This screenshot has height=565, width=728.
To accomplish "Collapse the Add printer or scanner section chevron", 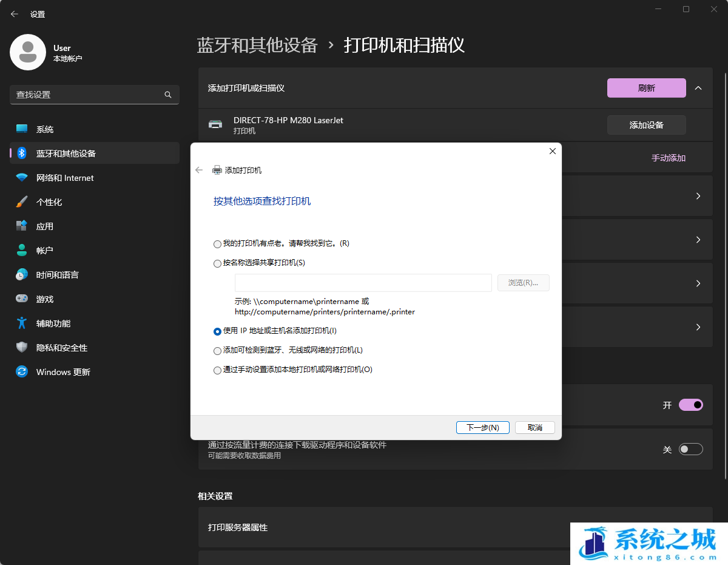I will (698, 88).
